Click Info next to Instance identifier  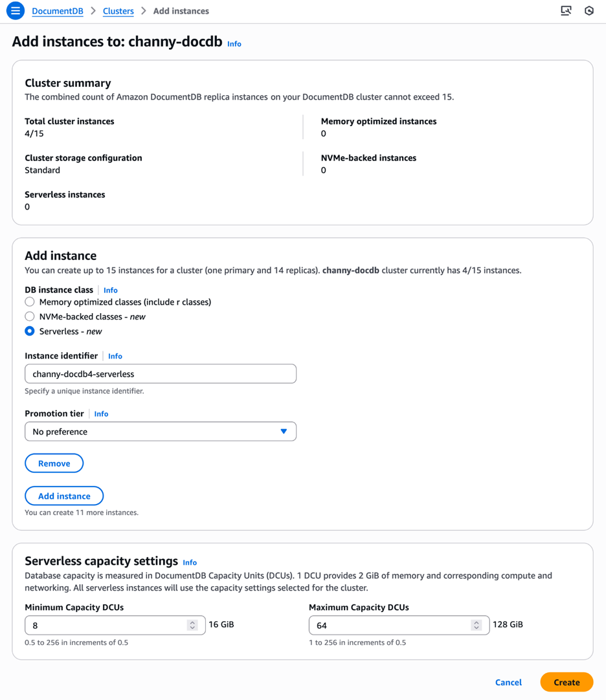(x=115, y=356)
